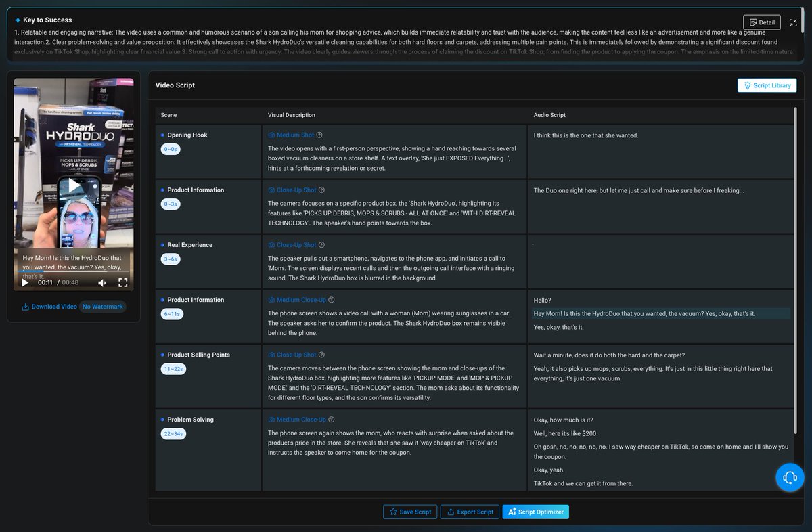Click the AI icon on Script Optimizer button
812x532 pixels.
point(512,512)
